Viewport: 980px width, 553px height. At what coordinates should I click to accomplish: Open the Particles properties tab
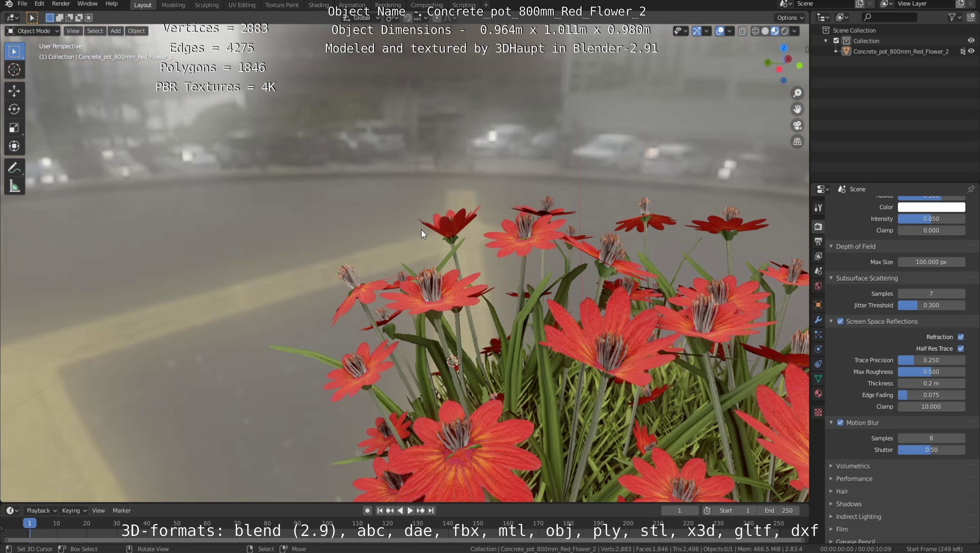(x=818, y=335)
